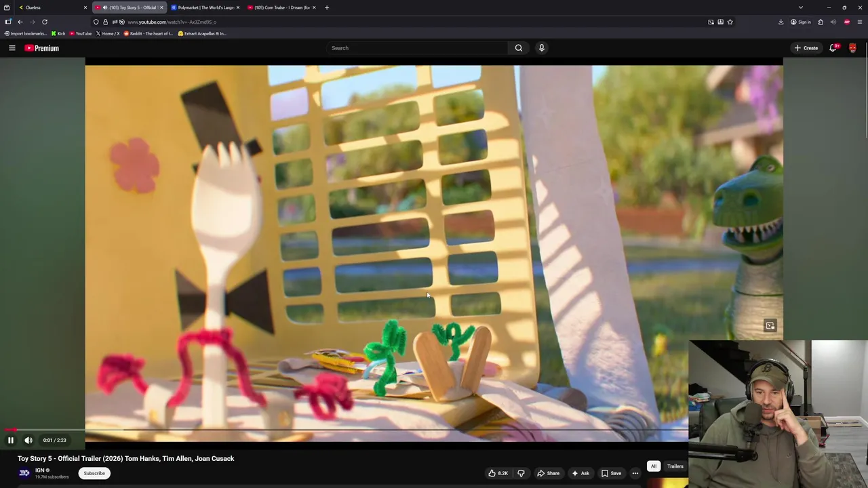The height and width of the screenshot is (488, 868).
Task: Reload the page
Action: 45,22
